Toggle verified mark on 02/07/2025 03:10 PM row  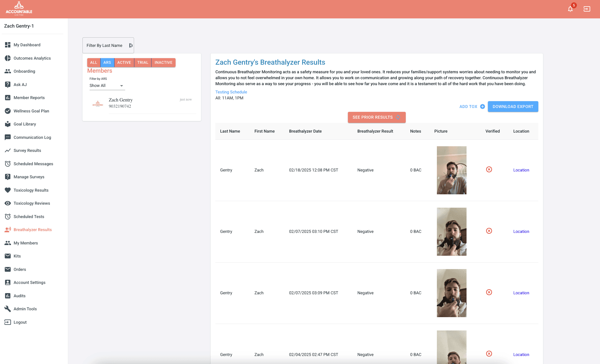pos(489,231)
